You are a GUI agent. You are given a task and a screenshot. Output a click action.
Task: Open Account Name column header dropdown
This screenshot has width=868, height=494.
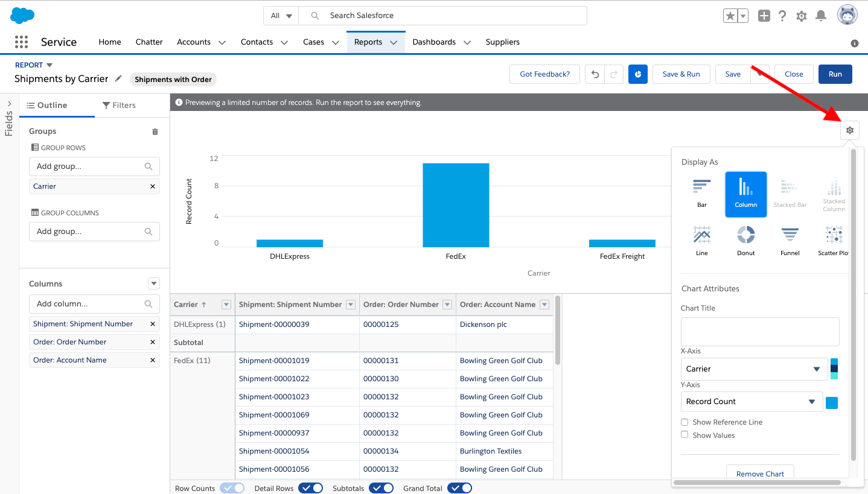(544, 305)
